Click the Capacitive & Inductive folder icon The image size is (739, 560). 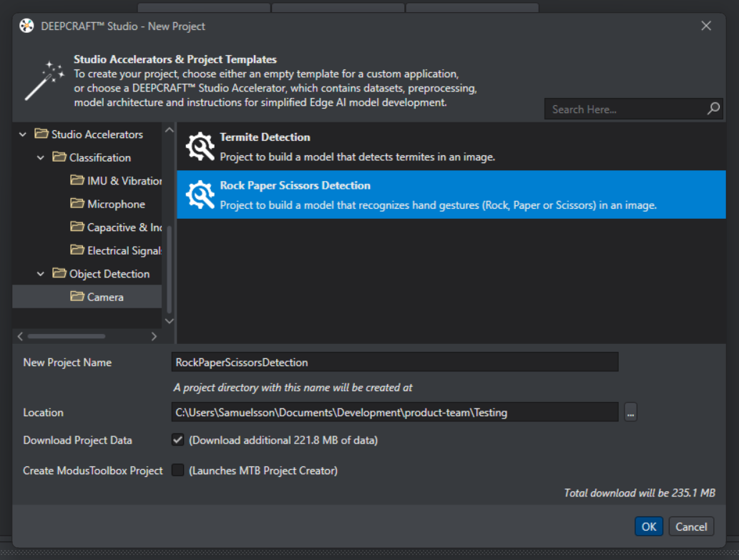pos(77,227)
